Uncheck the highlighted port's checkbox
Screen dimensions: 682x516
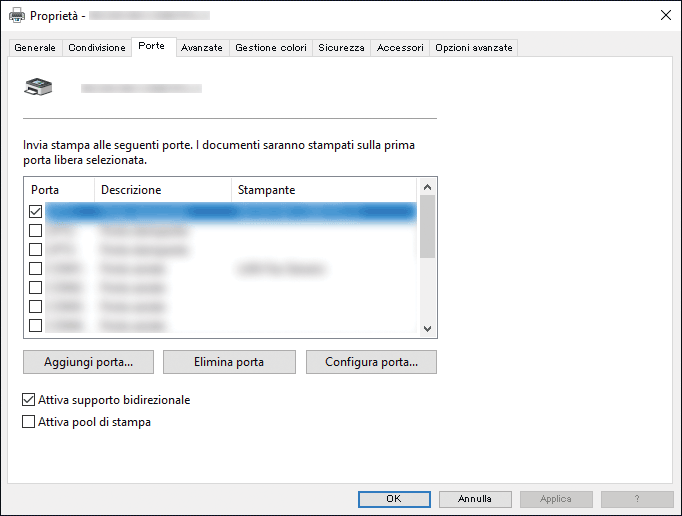(36, 211)
